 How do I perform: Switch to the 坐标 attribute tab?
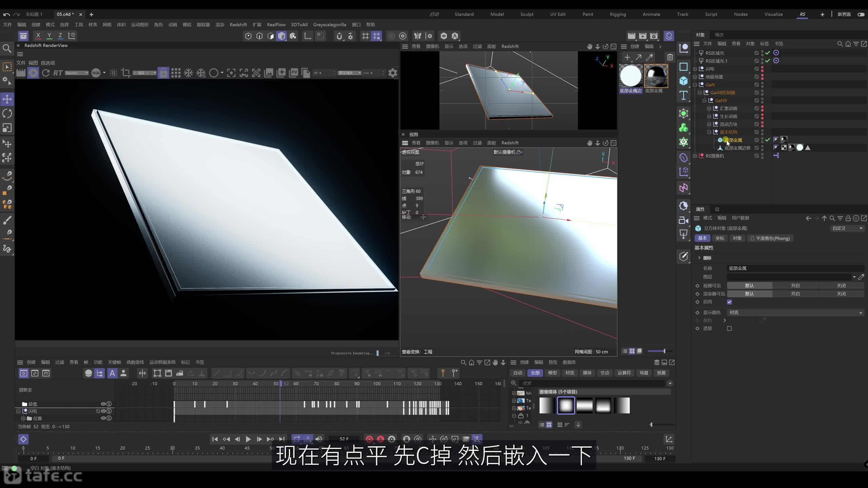pyautogui.click(x=719, y=238)
